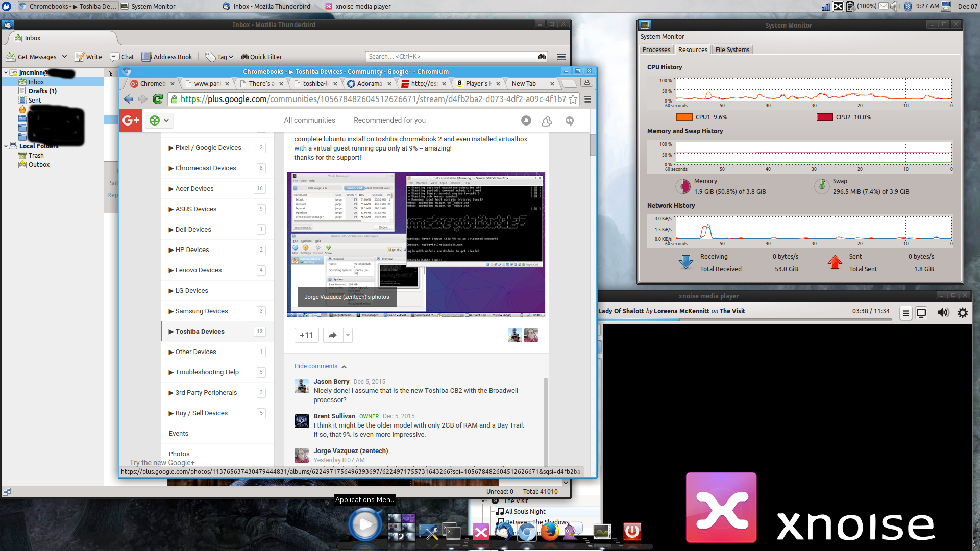
Task: Open Google+ people icon
Action: pyautogui.click(x=547, y=121)
